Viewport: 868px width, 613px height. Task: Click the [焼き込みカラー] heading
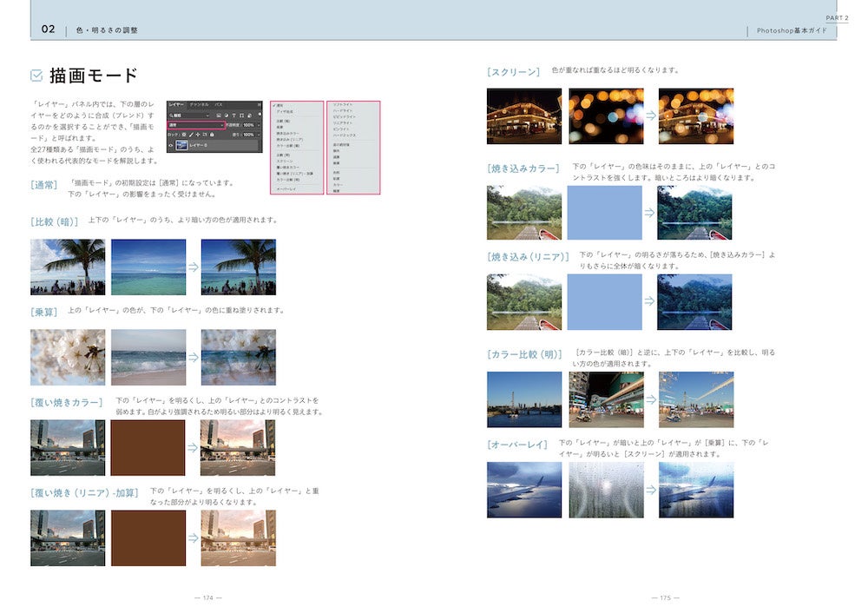(x=523, y=168)
